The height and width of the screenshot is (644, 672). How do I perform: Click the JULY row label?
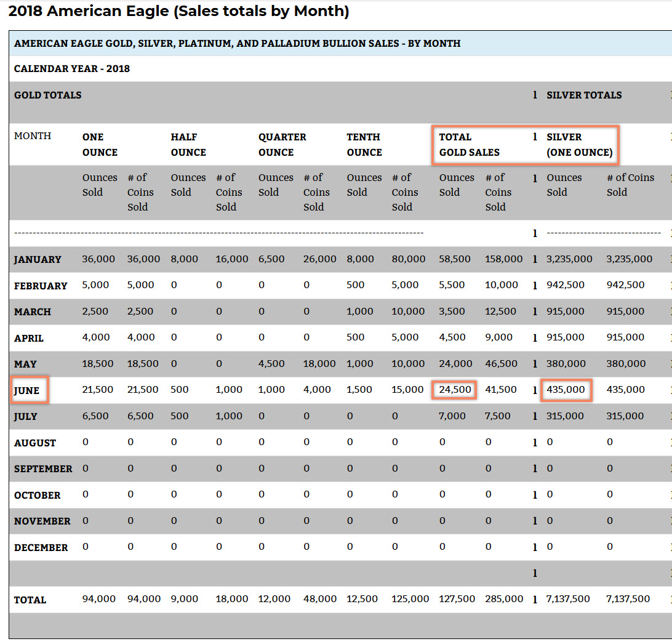point(26,417)
